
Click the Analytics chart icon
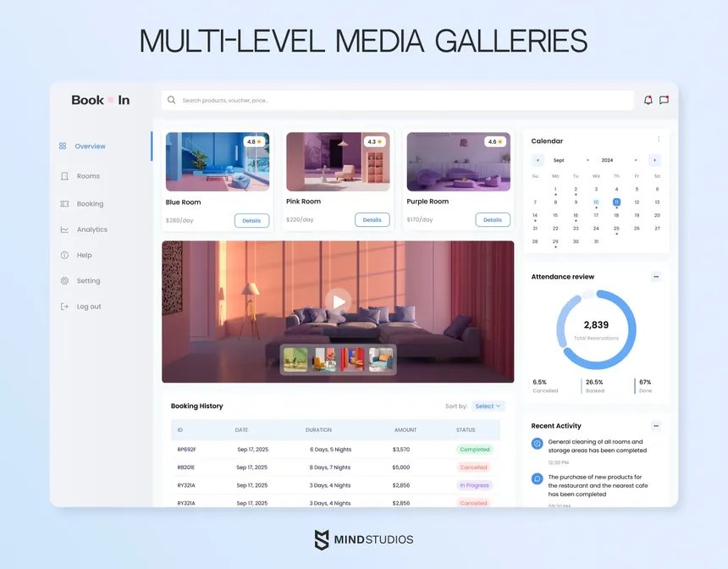tap(64, 229)
